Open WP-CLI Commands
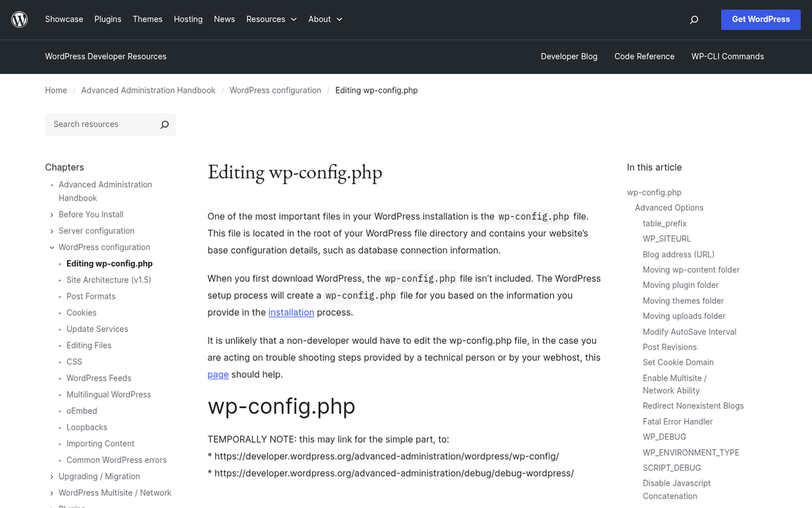 point(727,57)
